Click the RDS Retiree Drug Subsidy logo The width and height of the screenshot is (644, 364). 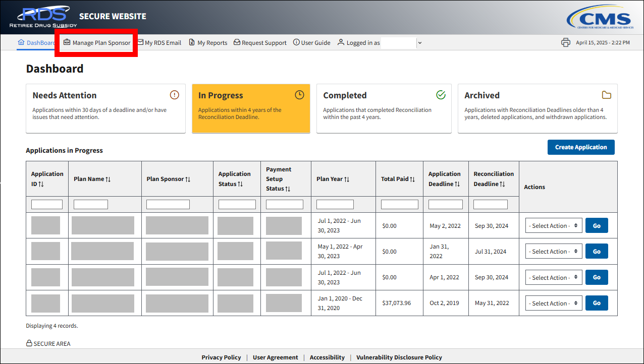[43, 17]
